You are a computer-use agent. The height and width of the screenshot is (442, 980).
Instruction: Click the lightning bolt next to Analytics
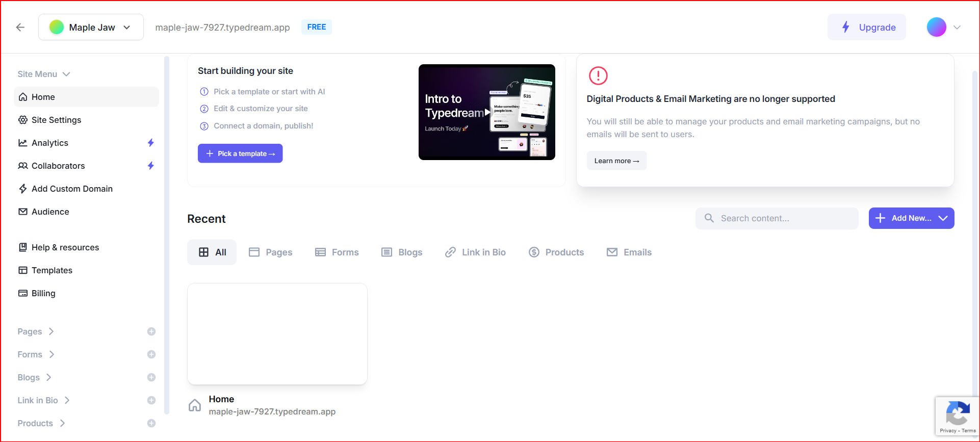point(151,143)
